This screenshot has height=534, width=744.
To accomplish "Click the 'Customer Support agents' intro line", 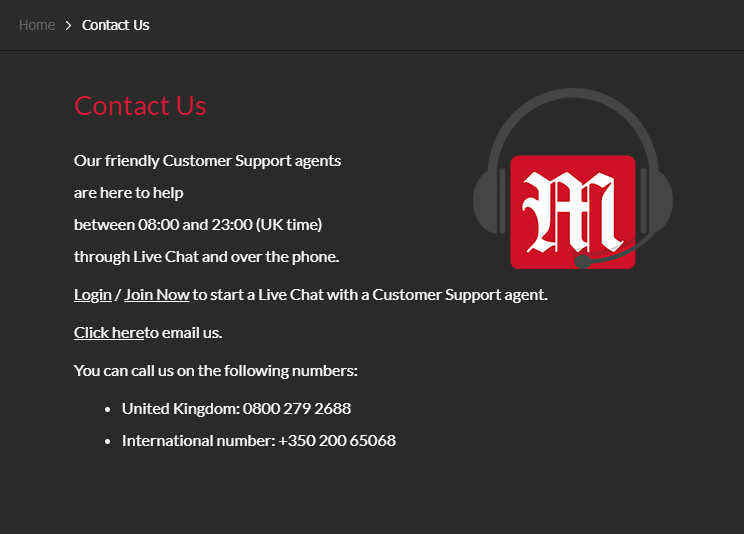I will [x=207, y=161].
